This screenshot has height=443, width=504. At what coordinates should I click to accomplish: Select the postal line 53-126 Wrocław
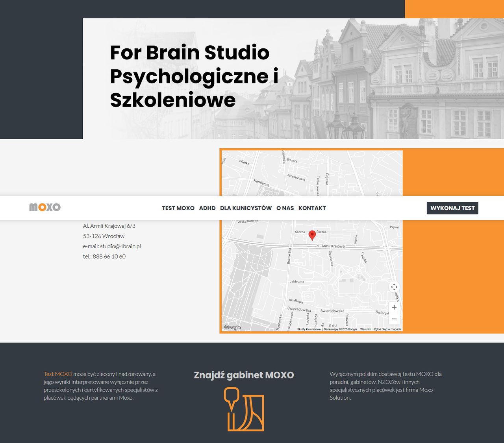point(104,236)
